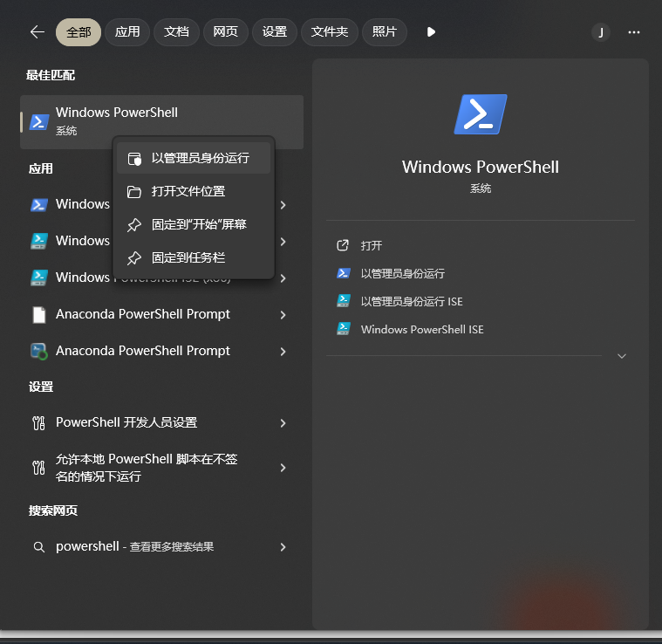Switch to the 文档 filter tab
The height and width of the screenshot is (644, 662).
176,32
